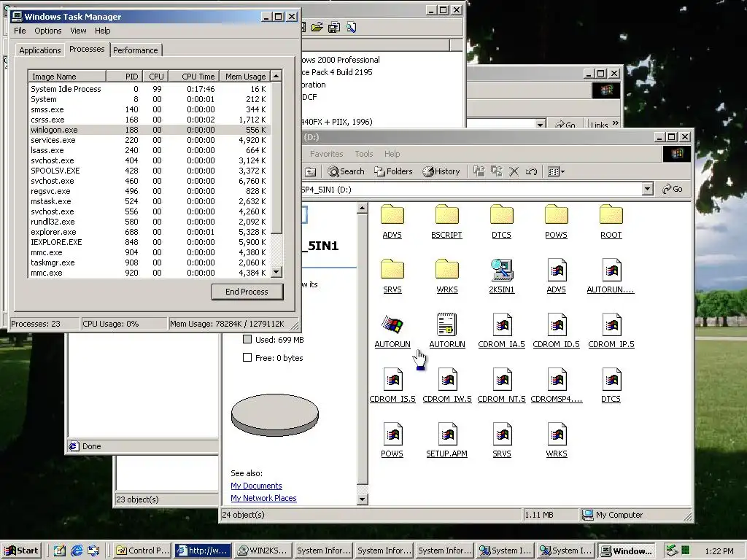The width and height of the screenshot is (747, 560).
Task: Select the taskmgr.exe process row
Action: pyautogui.click(x=149, y=262)
